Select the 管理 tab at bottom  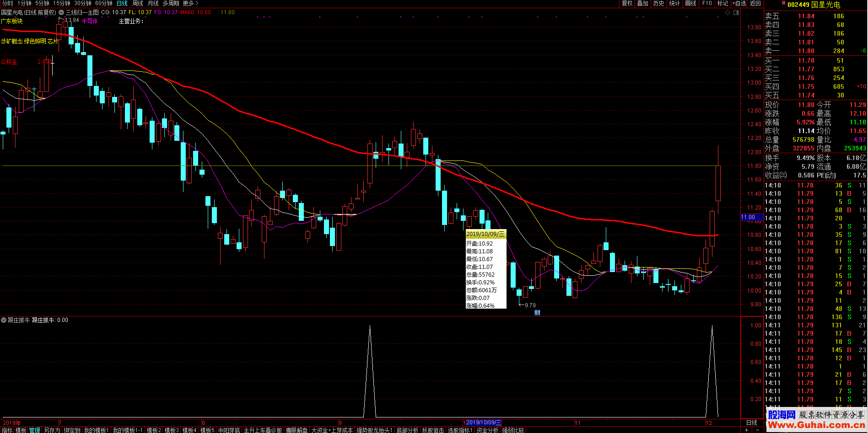35,430
